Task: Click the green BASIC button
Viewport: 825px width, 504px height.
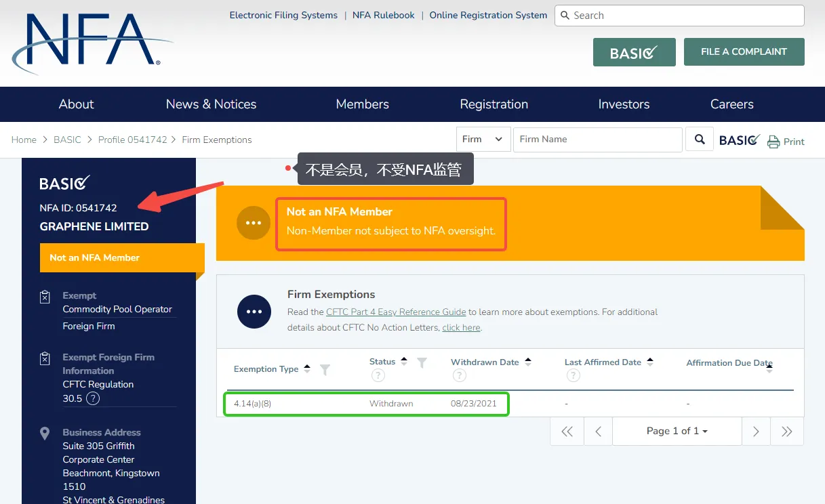Action: pos(635,52)
